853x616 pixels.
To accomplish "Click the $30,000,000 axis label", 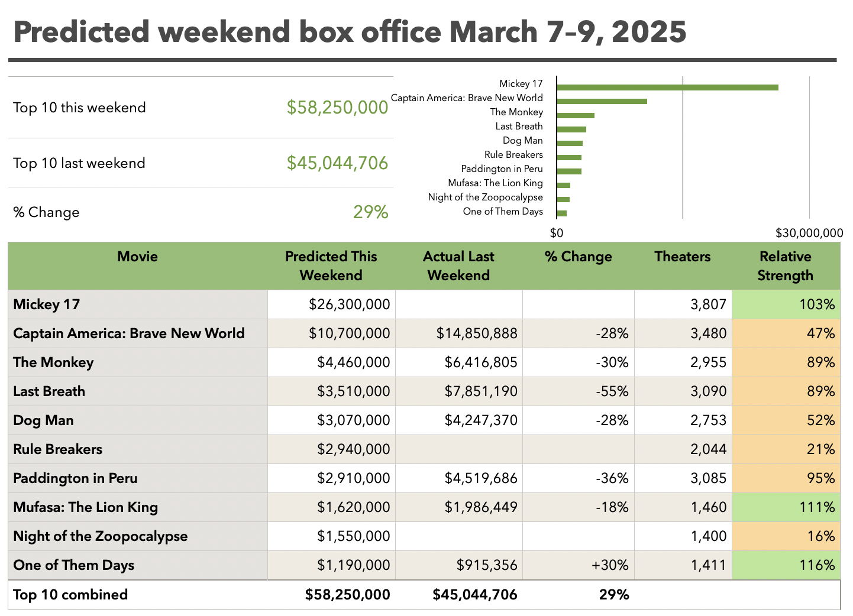I will click(x=809, y=233).
